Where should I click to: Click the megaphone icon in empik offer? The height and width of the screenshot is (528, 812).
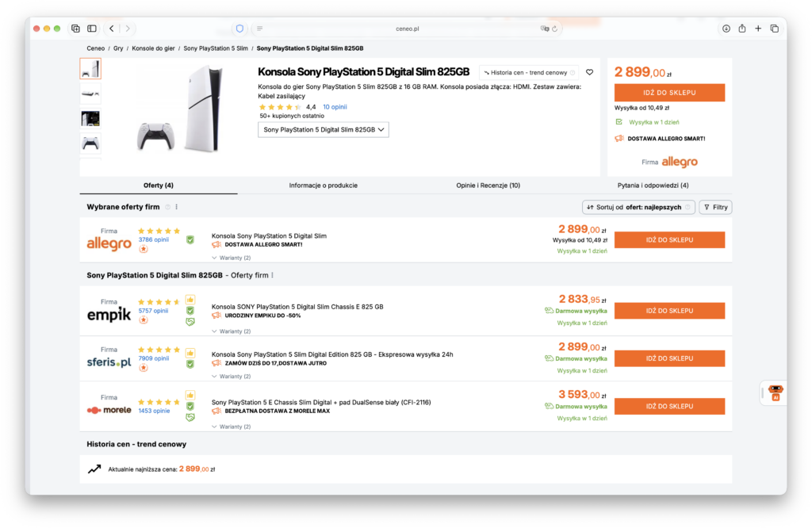pos(216,316)
